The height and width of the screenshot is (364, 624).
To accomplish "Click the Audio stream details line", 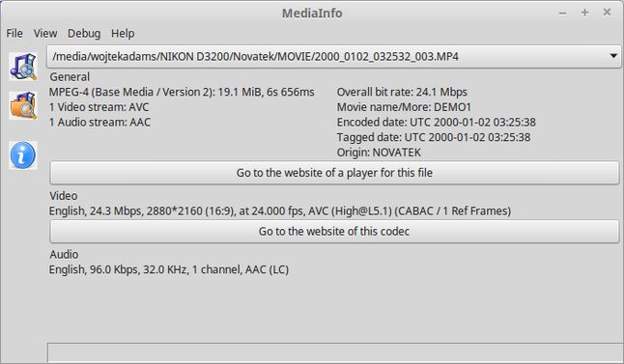I will [x=169, y=269].
